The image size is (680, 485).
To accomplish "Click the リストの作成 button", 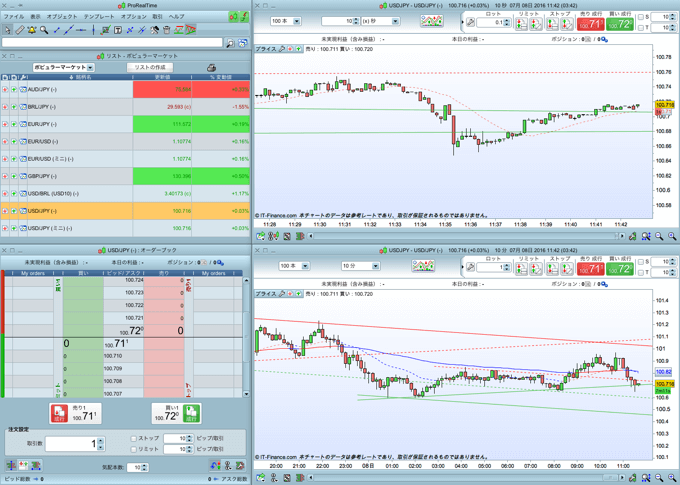I will point(150,67).
